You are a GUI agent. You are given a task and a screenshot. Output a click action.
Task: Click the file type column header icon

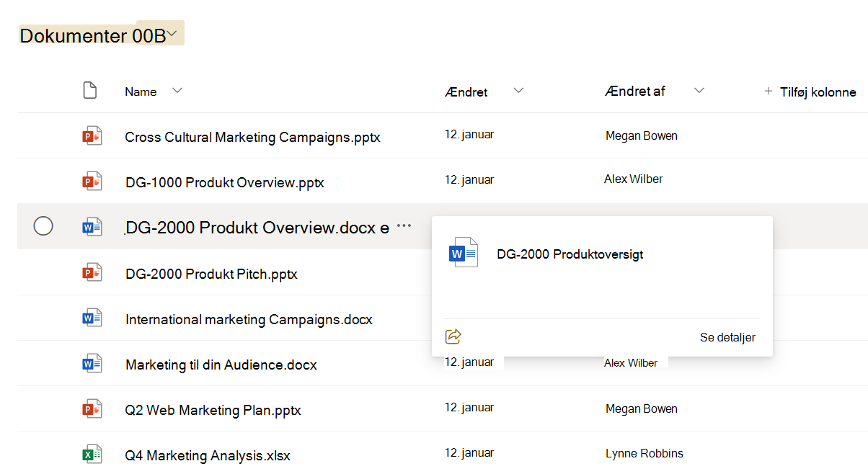(89, 91)
